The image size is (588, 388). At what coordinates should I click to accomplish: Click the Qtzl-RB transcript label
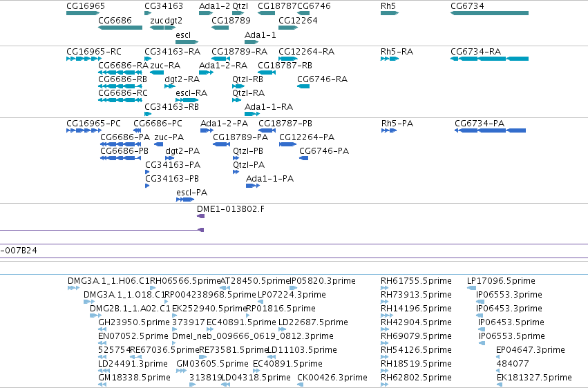248,79
